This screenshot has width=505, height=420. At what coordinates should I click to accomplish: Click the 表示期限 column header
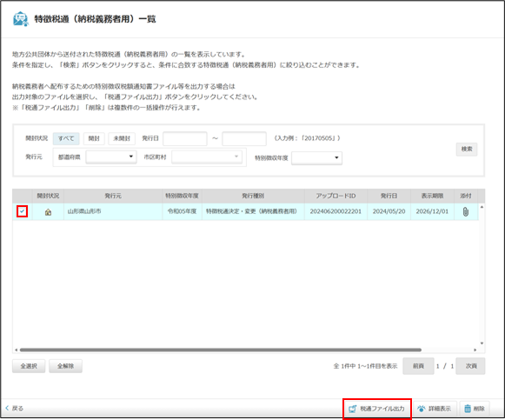tap(433, 196)
